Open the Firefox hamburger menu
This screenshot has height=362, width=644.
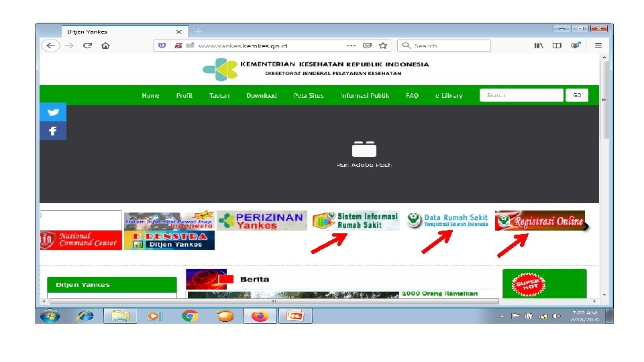598,46
